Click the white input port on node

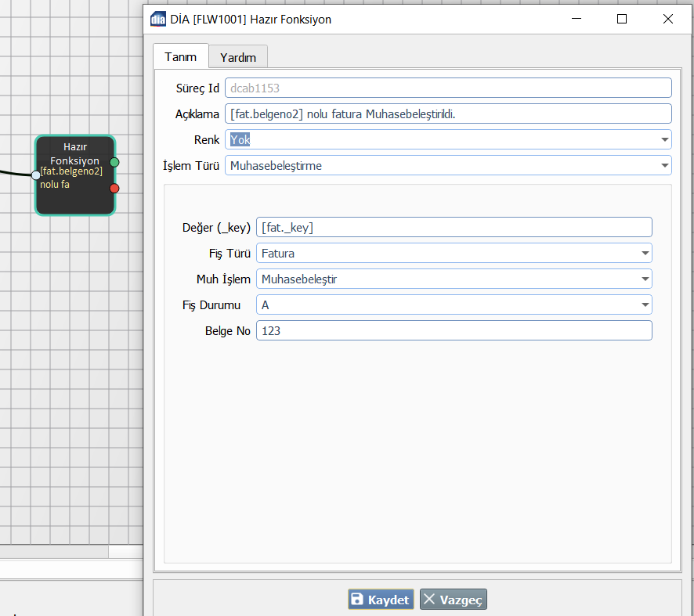click(x=35, y=175)
